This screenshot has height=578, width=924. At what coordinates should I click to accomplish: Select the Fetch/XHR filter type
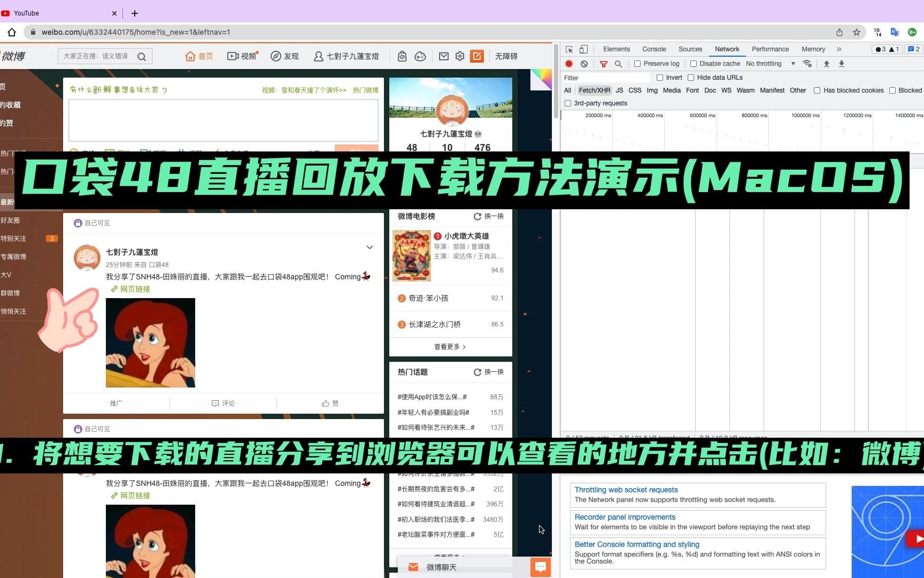point(594,90)
